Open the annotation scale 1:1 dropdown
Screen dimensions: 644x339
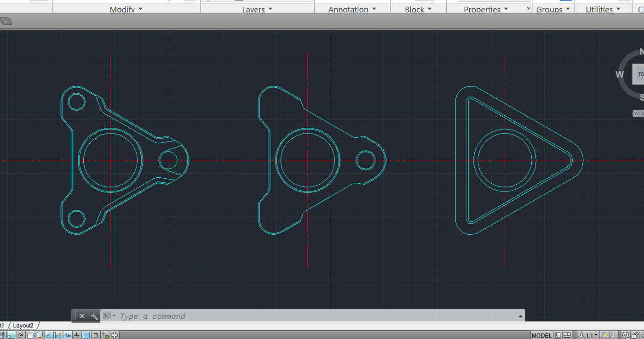tap(590, 335)
